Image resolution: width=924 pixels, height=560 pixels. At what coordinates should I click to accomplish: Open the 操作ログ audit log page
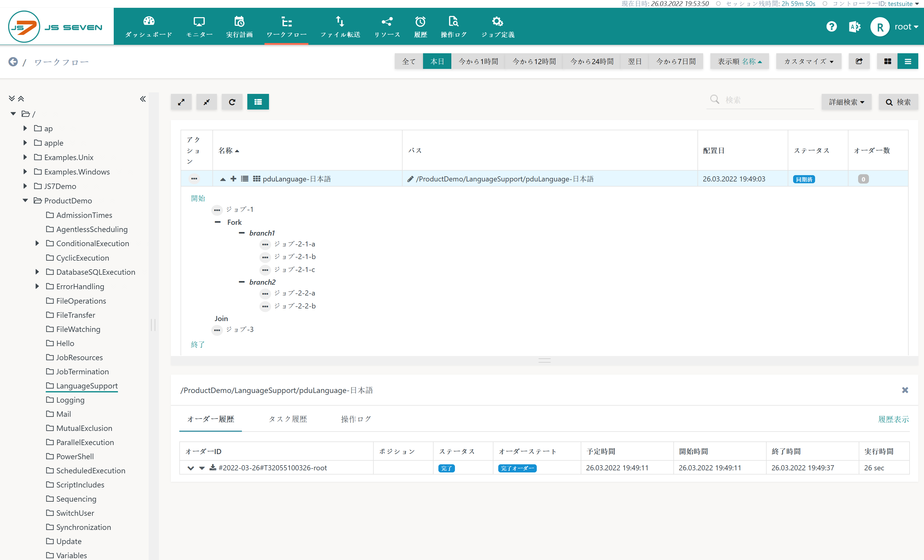point(453,27)
